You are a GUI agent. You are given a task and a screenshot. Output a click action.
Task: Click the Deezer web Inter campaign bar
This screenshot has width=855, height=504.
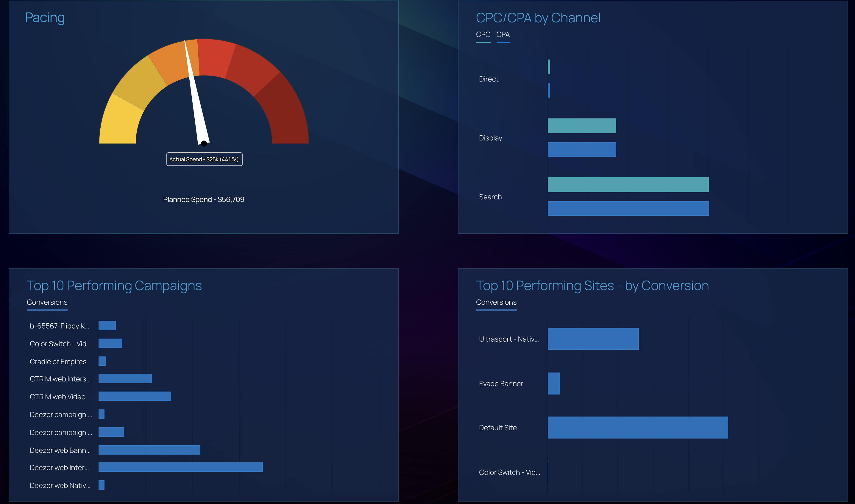[x=180, y=467]
